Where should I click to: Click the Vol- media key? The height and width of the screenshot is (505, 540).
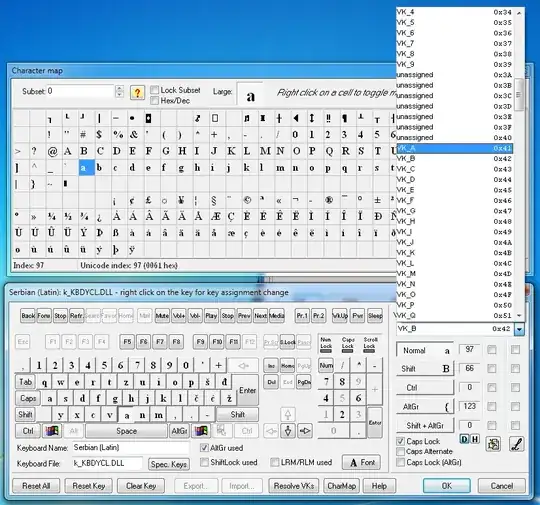tap(195, 316)
